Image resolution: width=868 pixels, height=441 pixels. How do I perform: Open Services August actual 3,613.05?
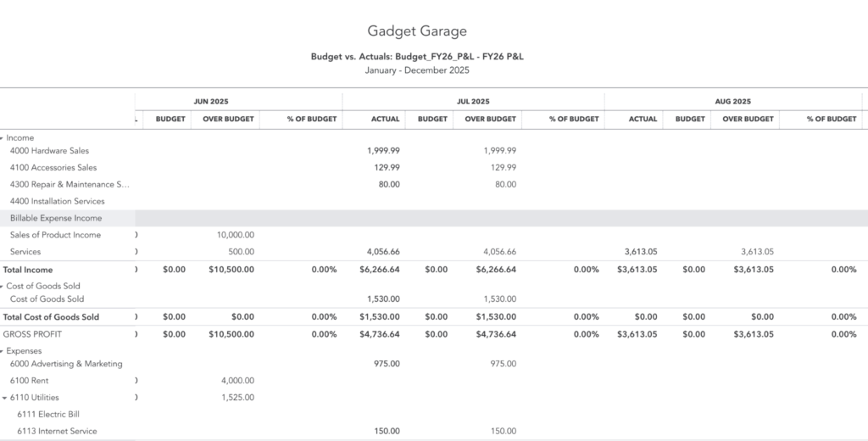coord(641,252)
